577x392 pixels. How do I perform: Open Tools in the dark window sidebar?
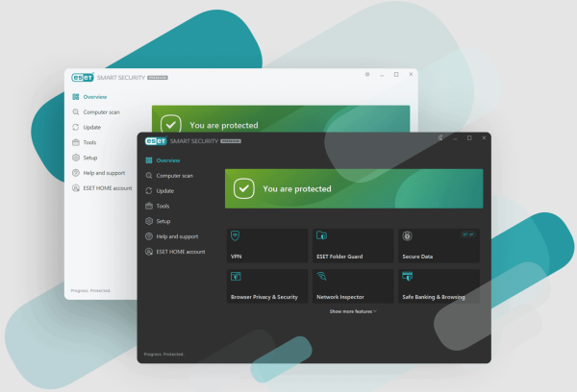point(158,206)
